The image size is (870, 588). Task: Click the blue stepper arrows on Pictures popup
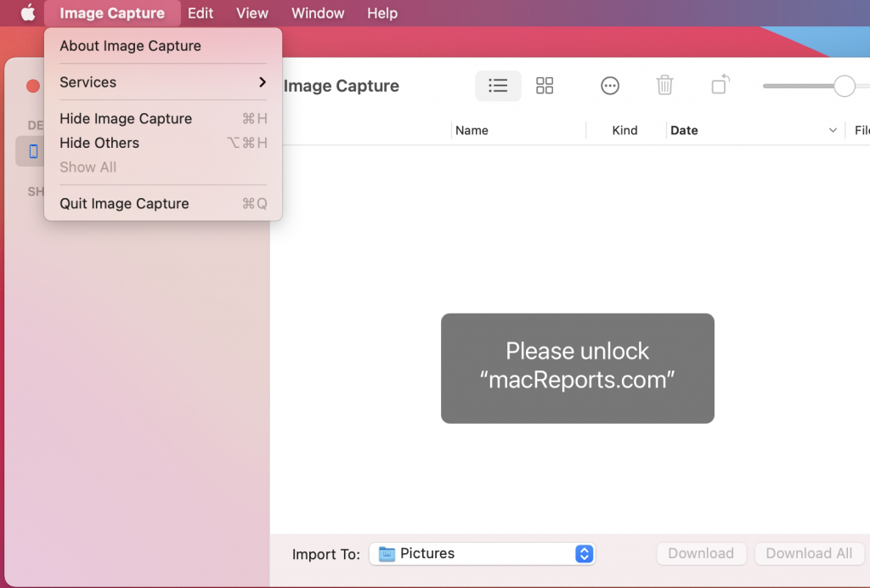(584, 554)
